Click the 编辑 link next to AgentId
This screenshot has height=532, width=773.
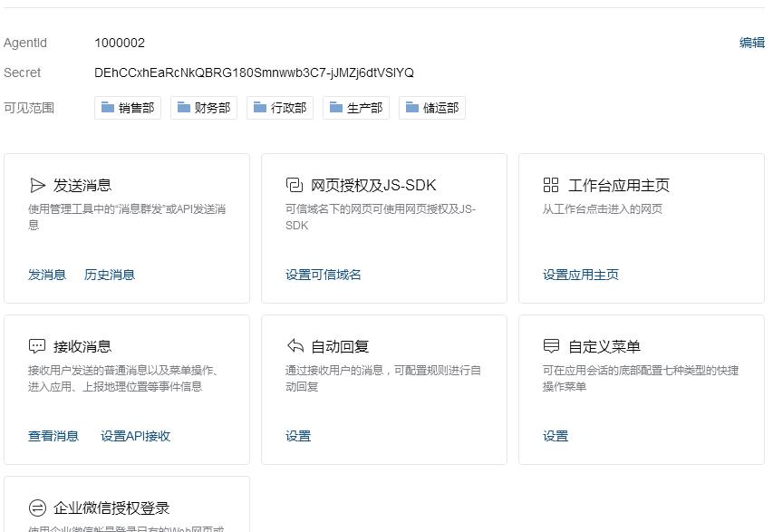click(751, 43)
